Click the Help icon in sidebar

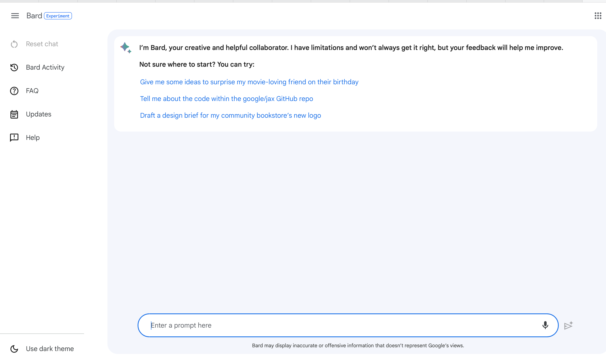tap(14, 137)
